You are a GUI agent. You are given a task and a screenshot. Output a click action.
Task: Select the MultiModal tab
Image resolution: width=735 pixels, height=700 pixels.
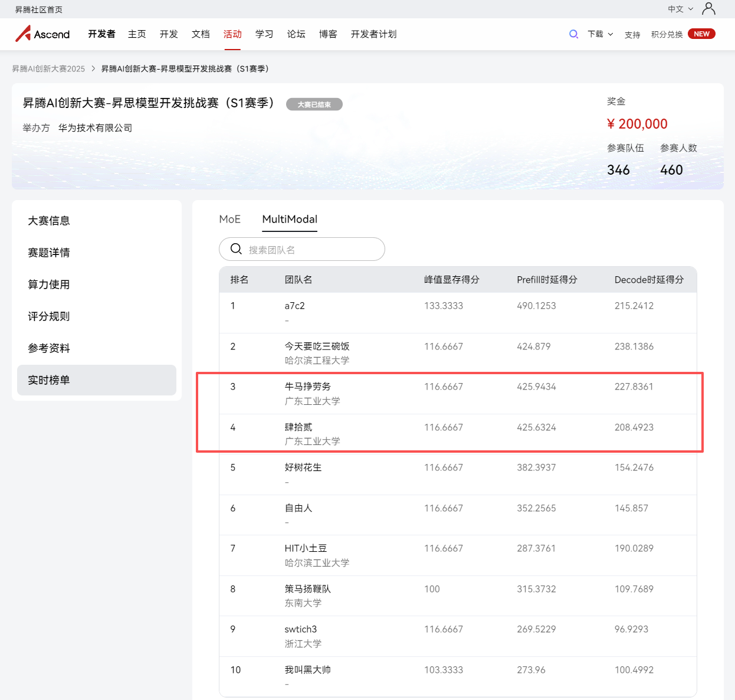290,219
